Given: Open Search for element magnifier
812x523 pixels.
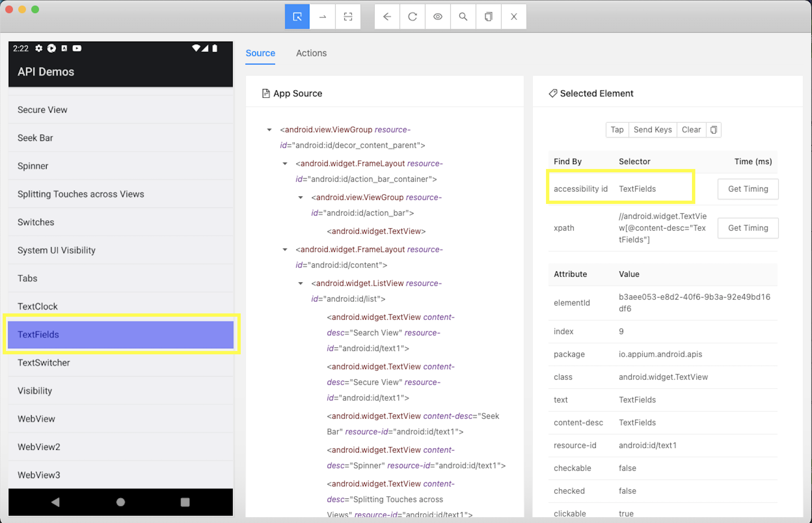Looking at the screenshot, I should pyautogui.click(x=463, y=17).
